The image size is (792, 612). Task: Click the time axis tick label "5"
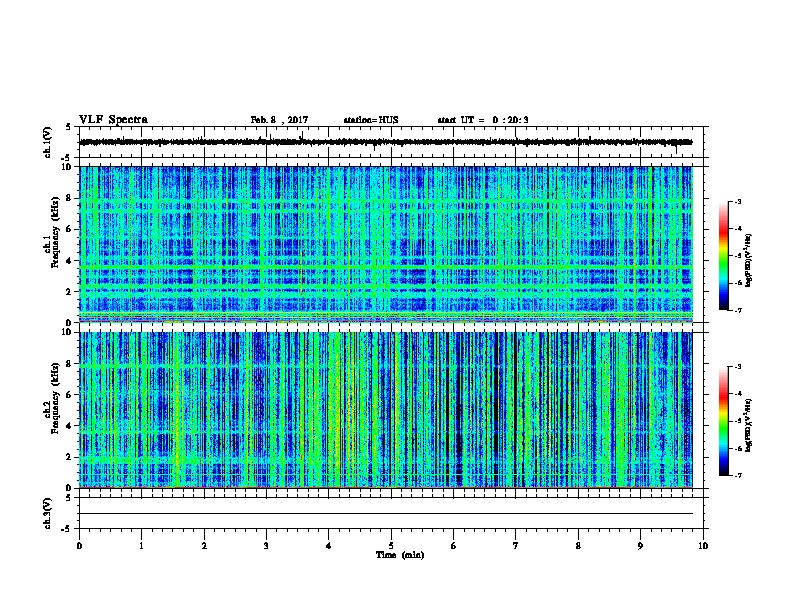pyautogui.click(x=391, y=546)
